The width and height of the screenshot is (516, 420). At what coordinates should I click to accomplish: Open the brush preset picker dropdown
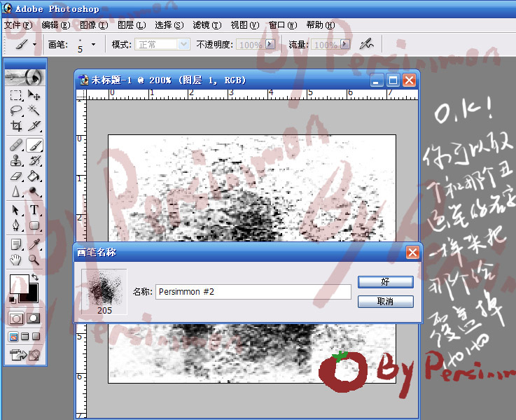pyautogui.click(x=93, y=44)
